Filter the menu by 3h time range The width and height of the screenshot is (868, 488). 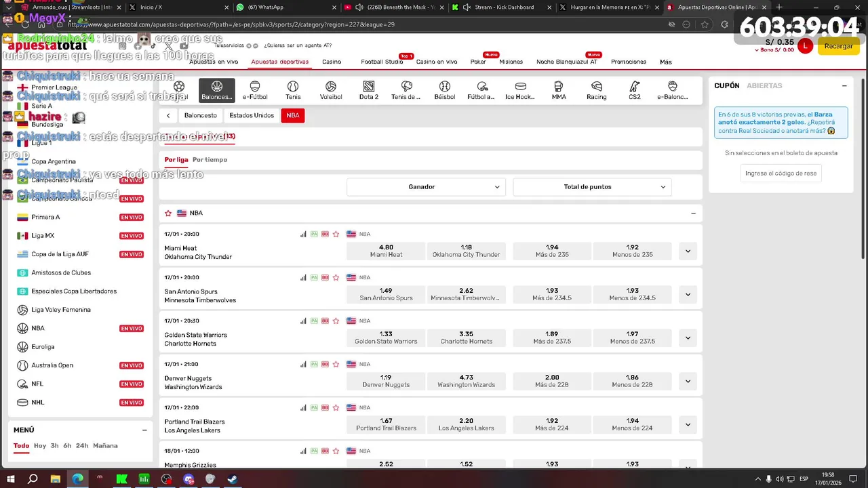tap(54, 446)
